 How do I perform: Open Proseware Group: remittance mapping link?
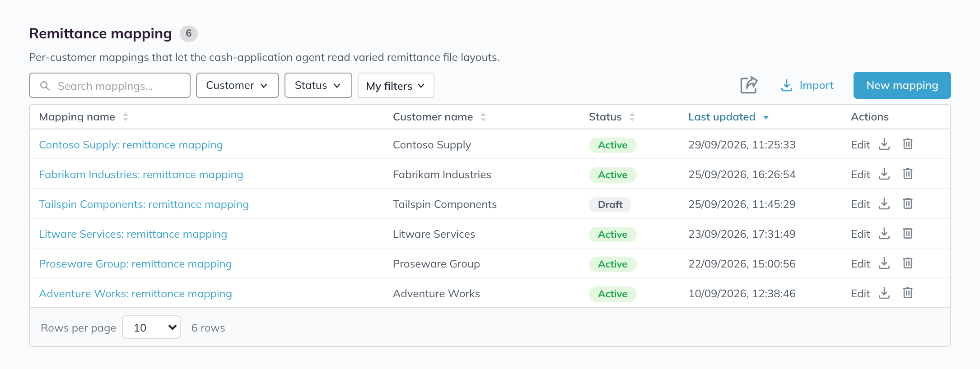(135, 264)
